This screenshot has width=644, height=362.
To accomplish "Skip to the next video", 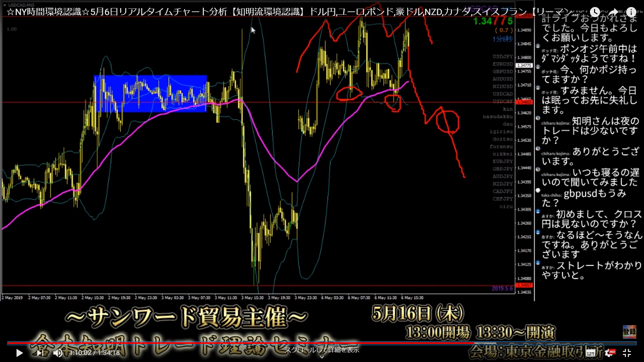I will pyautogui.click(x=40, y=353).
